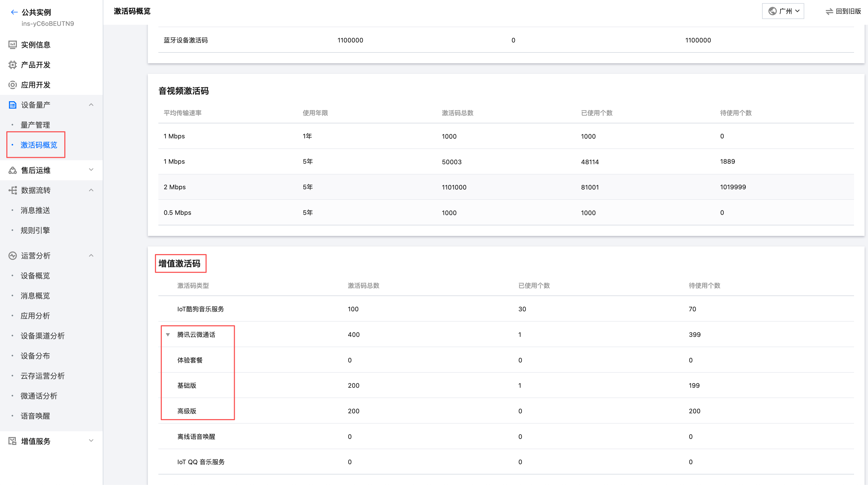Click the 设备量产 document icon
This screenshot has height=485, width=868.
point(12,105)
